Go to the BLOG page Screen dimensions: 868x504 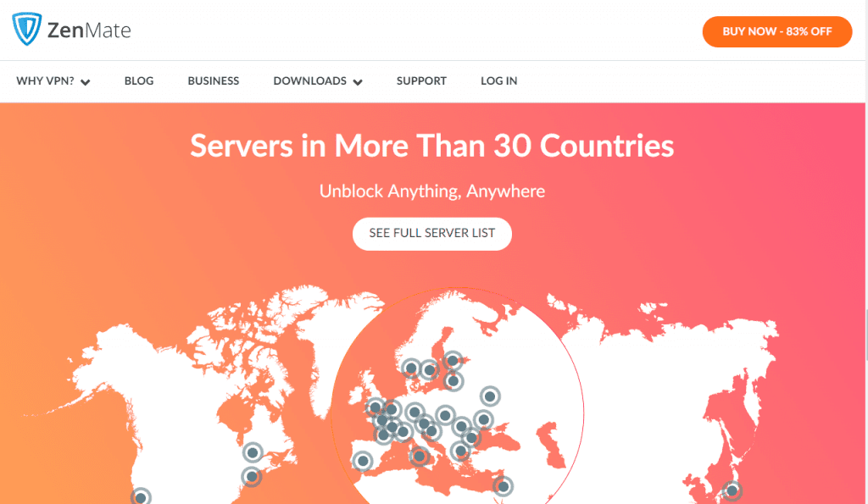(x=139, y=80)
